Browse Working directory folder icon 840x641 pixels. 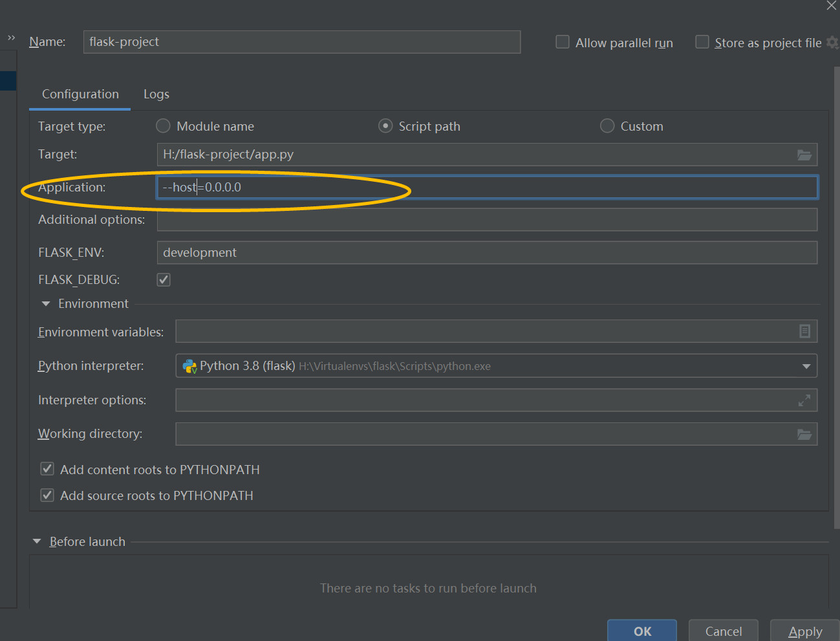point(804,434)
